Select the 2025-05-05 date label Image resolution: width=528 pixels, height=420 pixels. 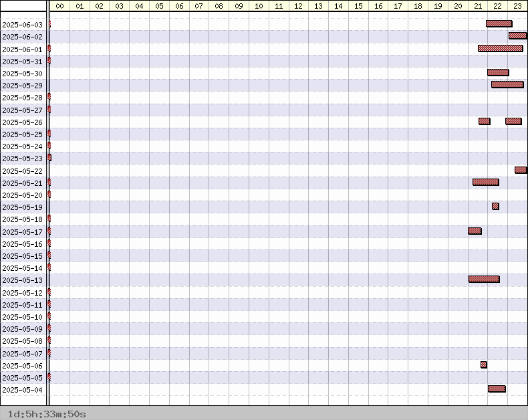pyautogui.click(x=23, y=378)
